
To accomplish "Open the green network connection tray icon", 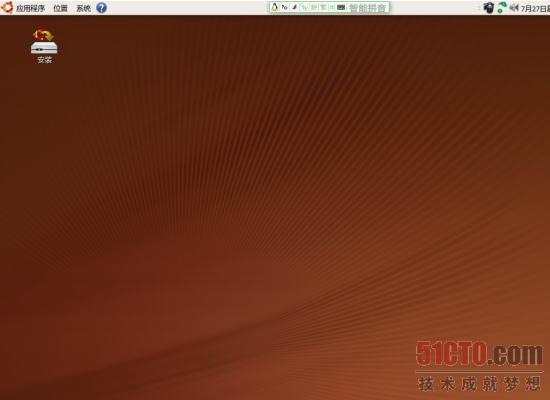I will coord(502,7).
